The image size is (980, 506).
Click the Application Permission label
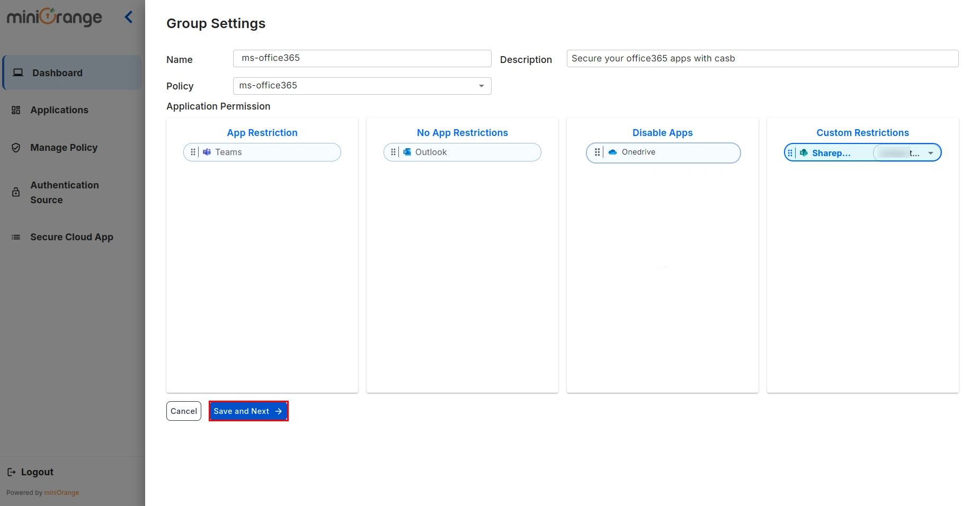(x=218, y=106)
